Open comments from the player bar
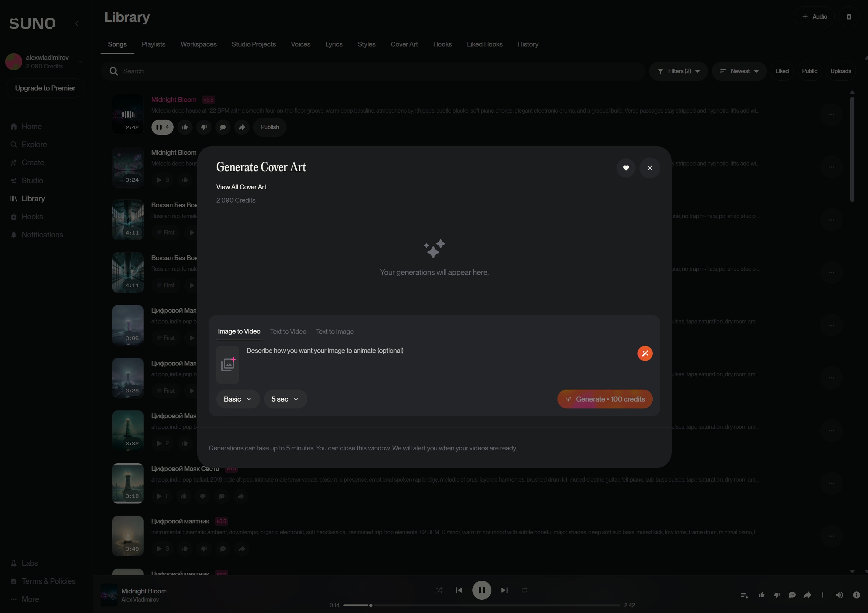868x613 pixels. click(792, 595)
